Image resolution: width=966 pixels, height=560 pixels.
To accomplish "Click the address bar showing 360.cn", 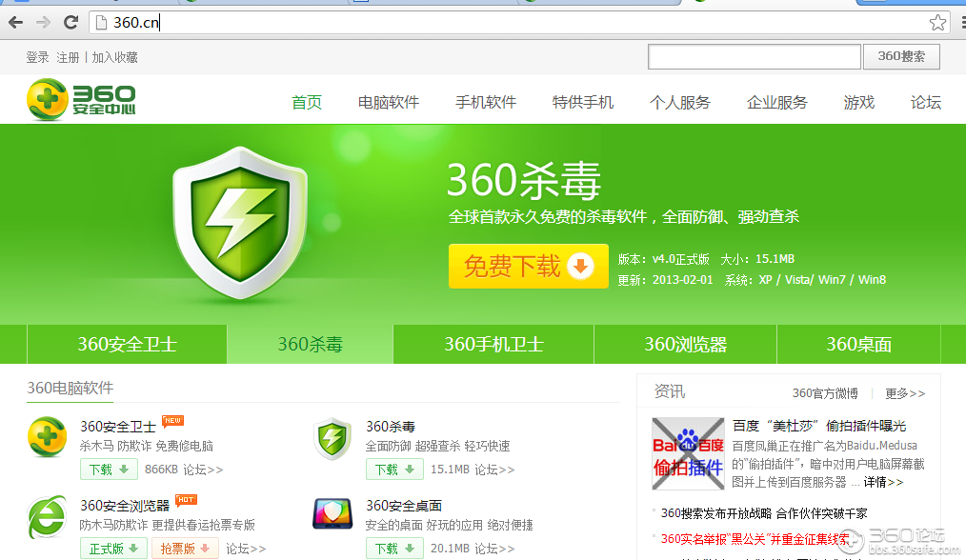I will [517, 23].
